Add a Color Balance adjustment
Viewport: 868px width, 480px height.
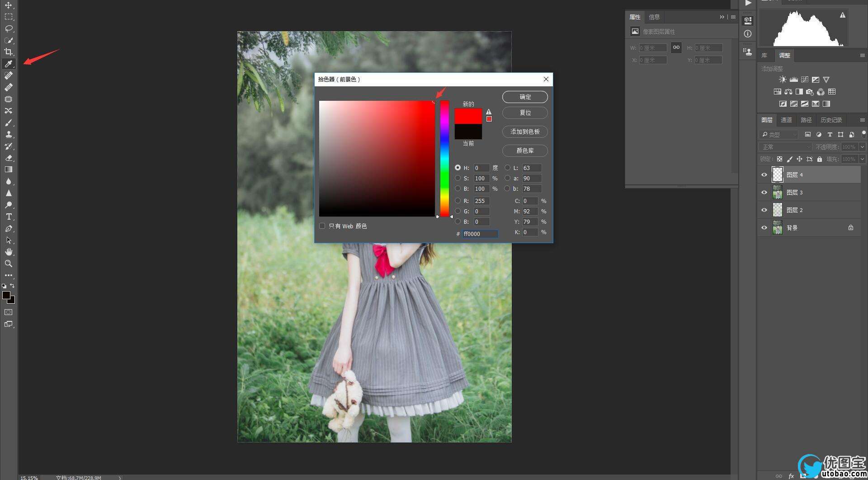[x=788, y=92]
